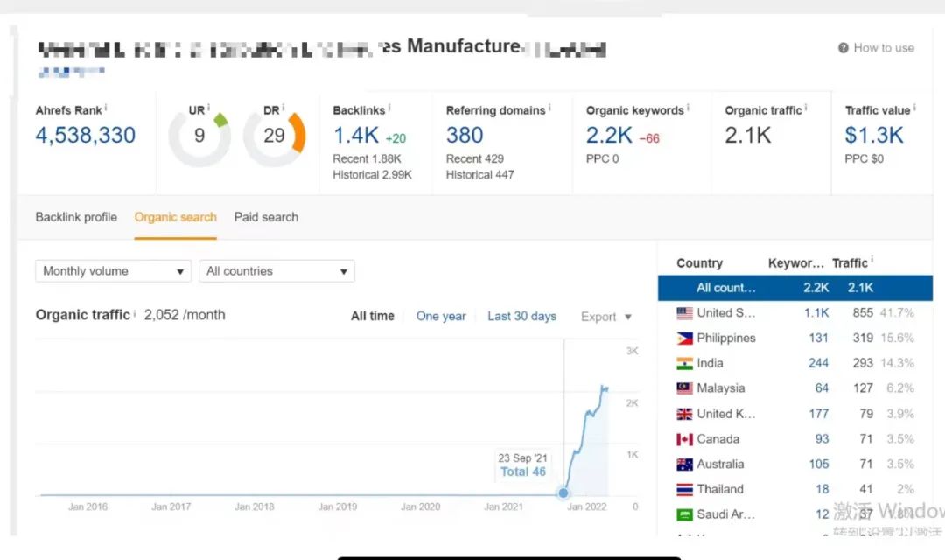Click the info icon next to DR
Screen dimensions: 945x560
pyautogui.click(x=283, y=108)
